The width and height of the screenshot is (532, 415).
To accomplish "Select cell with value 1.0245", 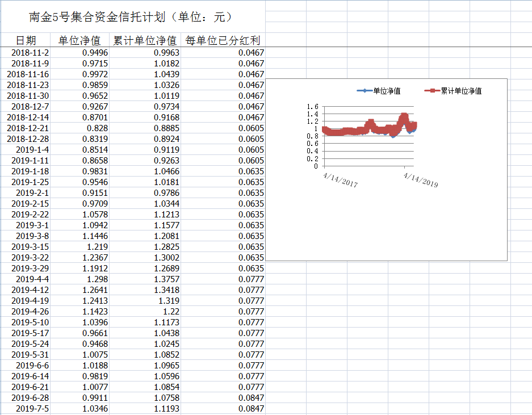I will (145, 343).
